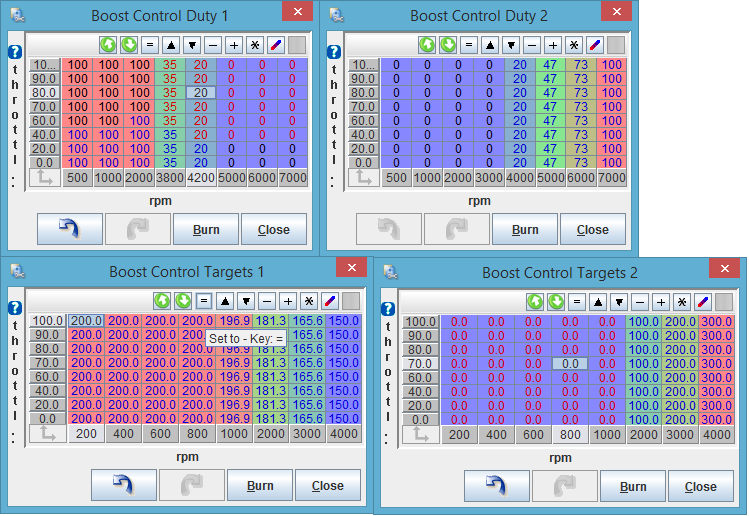Click black up triangle in Duty 2 toolbar
Image resolution: width=749 pixels, height=516 pixels.
(490, 45)
